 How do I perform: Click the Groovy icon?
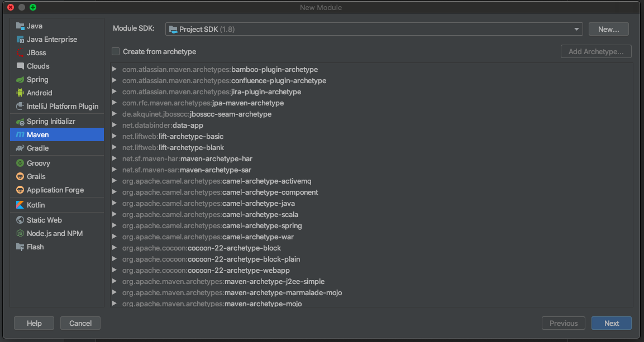20,163
